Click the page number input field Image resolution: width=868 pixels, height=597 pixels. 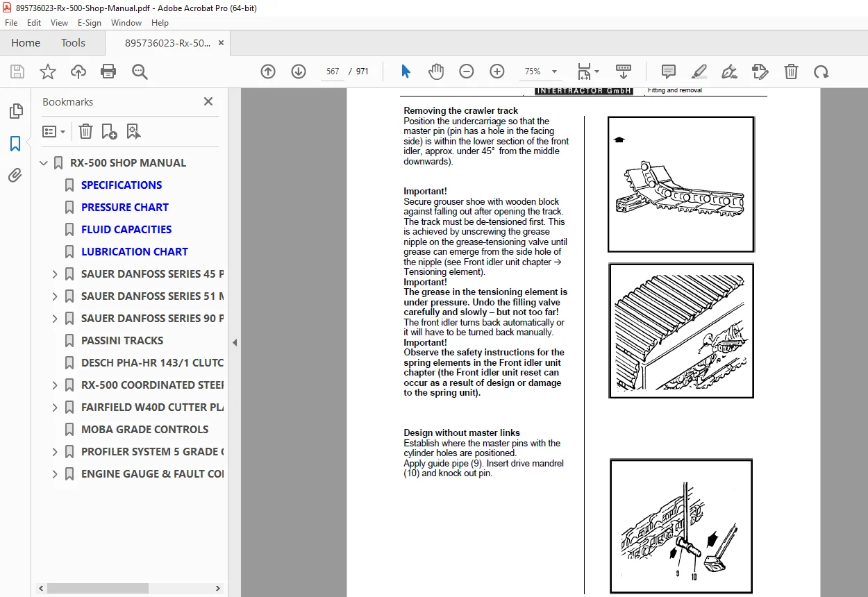[x=333, y=72]
